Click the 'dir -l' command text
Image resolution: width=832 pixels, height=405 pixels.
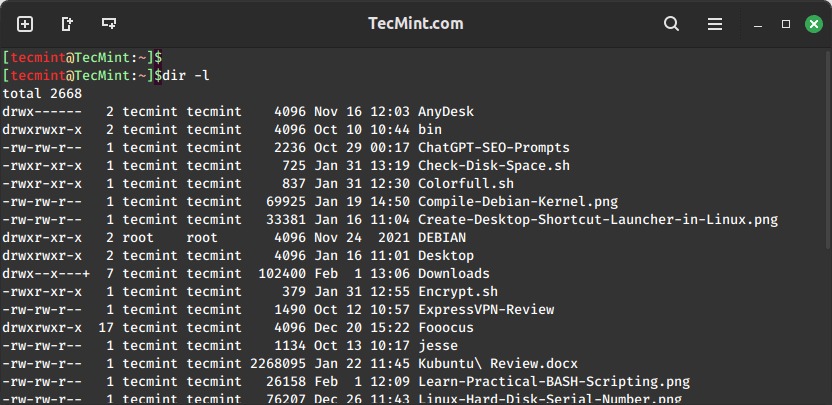pos(186,75)
